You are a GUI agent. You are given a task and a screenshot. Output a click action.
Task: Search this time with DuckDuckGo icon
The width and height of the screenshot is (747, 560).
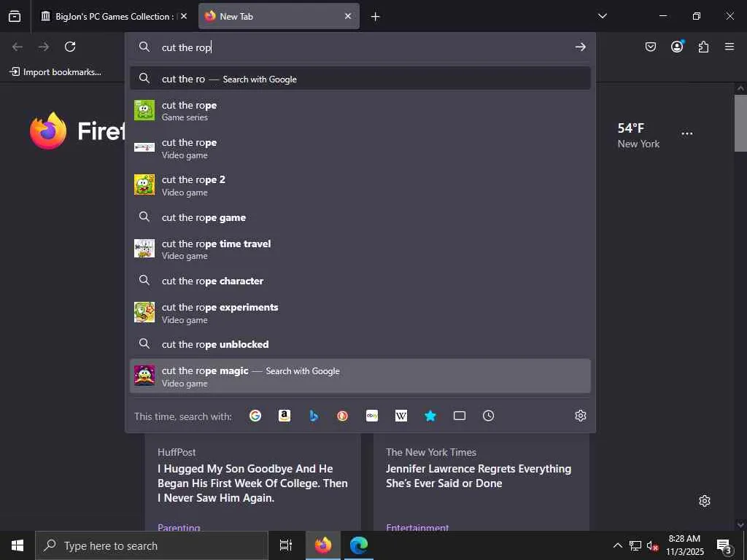(343, 416)
